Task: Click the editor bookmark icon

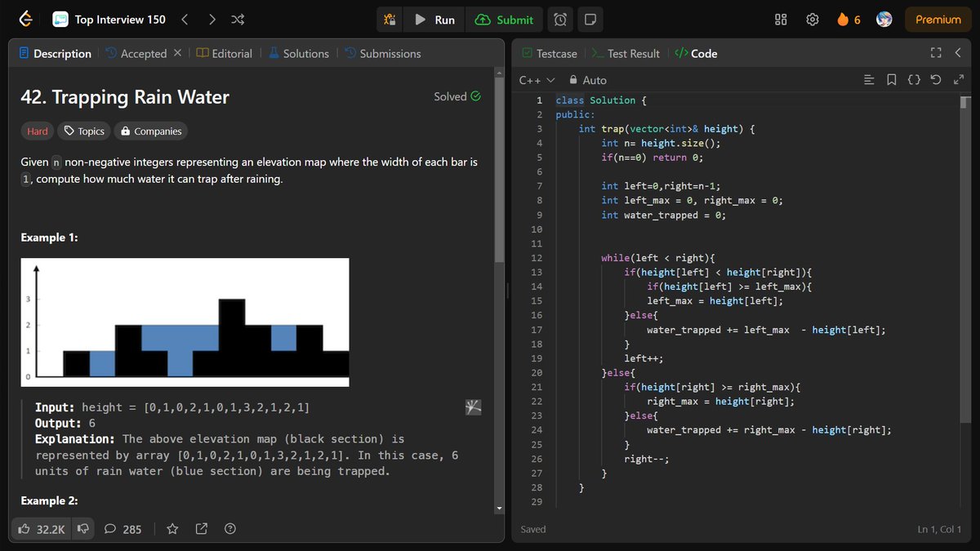Action: pyautogui.click(x=892, y=80)
